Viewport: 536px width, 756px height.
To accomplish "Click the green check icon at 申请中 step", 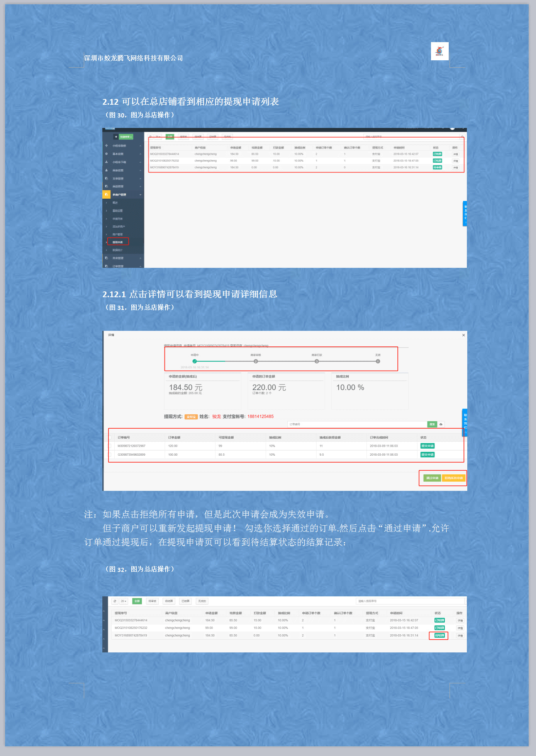I will 195,361.
